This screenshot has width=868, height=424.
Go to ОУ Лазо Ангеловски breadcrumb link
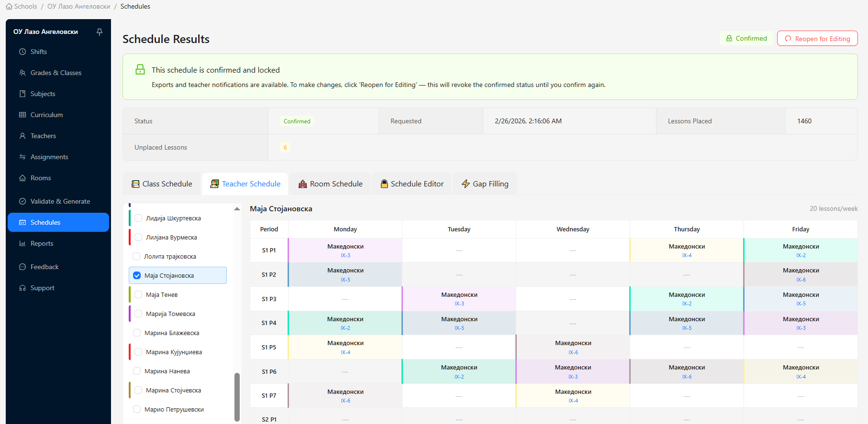78,6
